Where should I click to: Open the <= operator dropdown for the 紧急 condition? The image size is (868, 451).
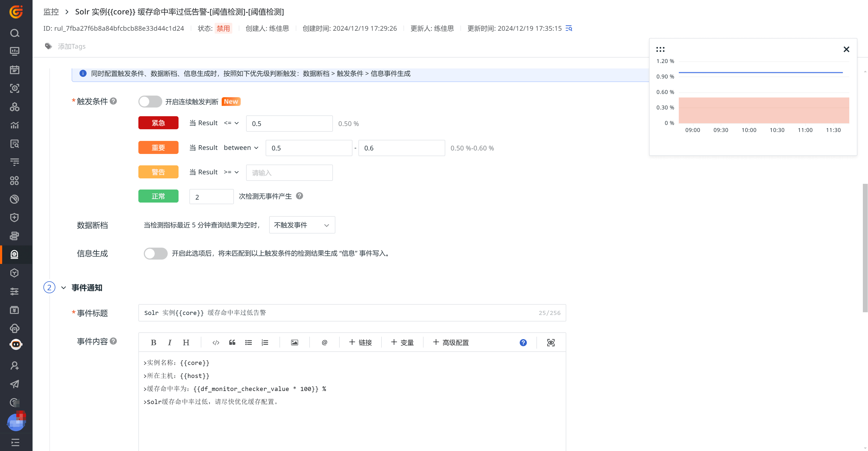pyautogui.click(x=231, y=123)
